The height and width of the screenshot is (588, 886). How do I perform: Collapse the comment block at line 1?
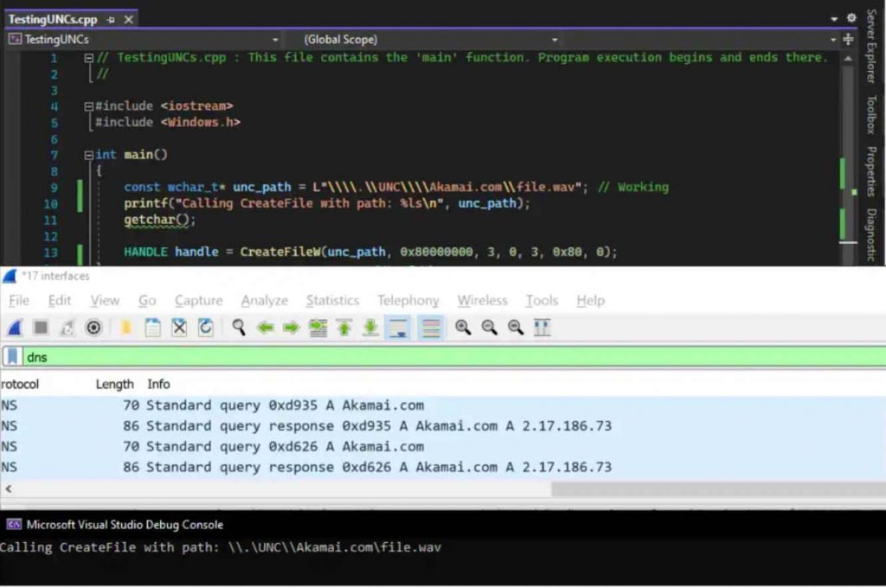(89, 58)
